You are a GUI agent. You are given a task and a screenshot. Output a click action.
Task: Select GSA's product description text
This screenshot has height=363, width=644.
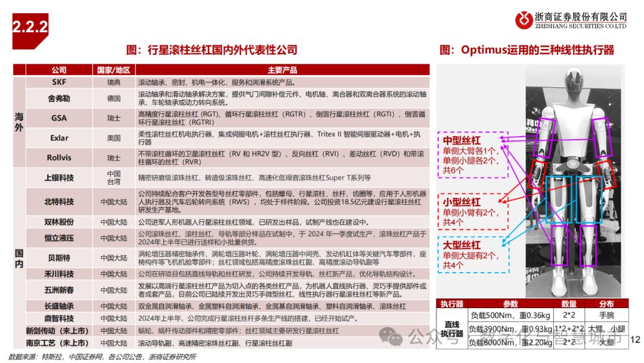point(281,118)
